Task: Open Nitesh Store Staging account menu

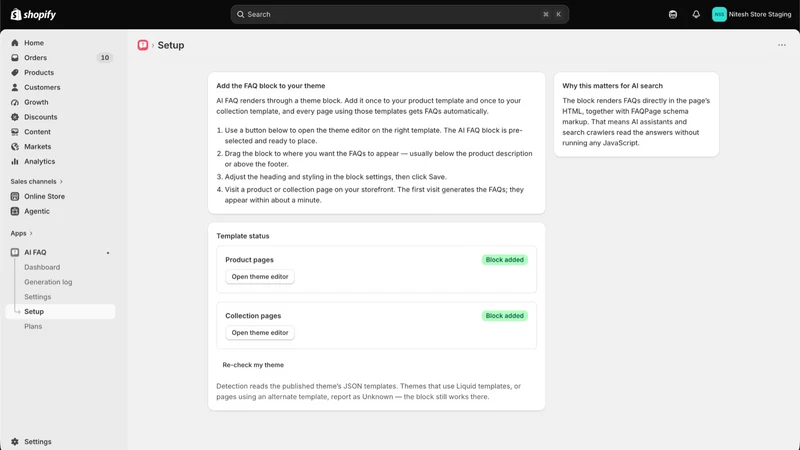Action: pos(752,14)
